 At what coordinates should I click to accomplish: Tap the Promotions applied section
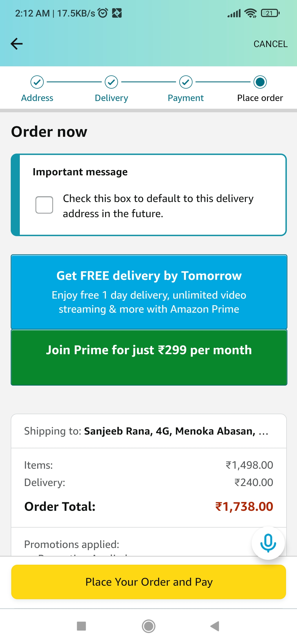pos(72,544)
